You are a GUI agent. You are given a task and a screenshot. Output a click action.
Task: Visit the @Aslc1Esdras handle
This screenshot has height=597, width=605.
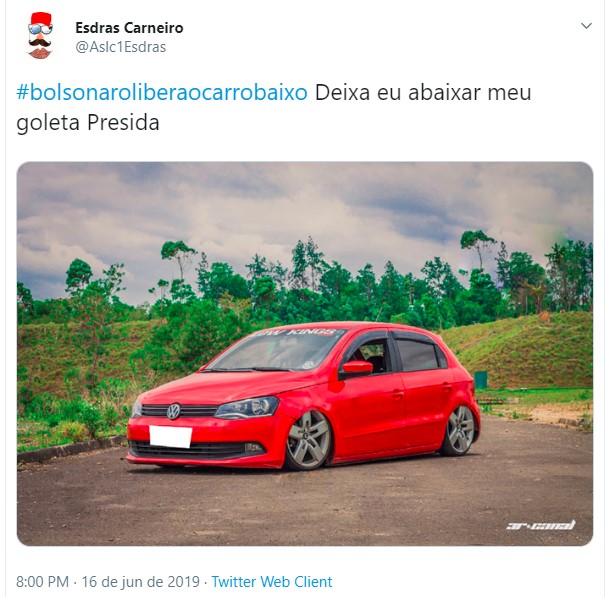pos(121,47)
